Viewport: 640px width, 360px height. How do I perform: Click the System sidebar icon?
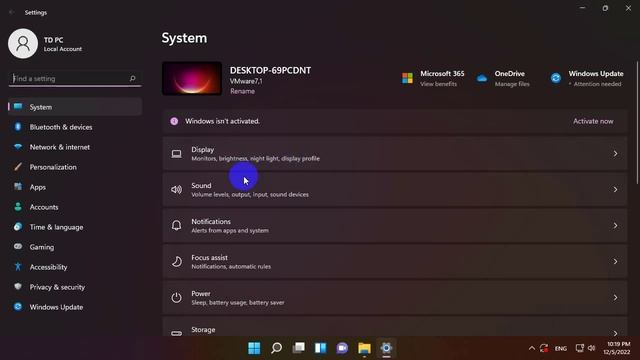[18, 107]
